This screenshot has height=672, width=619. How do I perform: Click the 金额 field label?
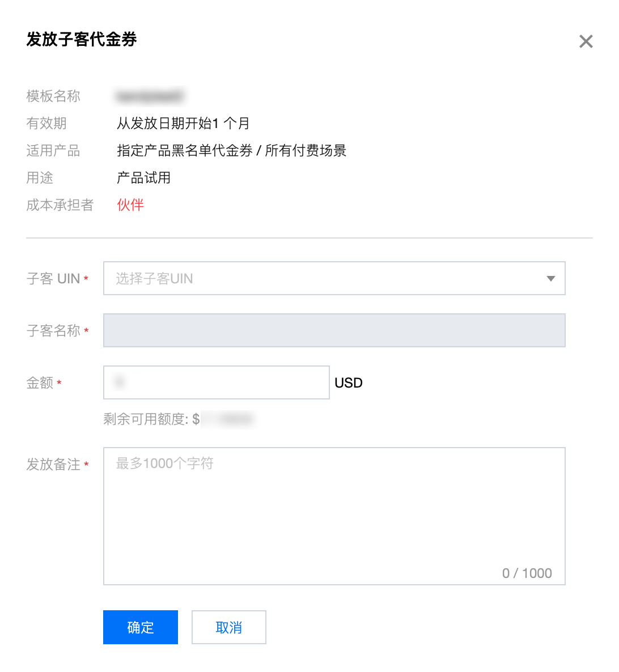click(x=40, y=383)
